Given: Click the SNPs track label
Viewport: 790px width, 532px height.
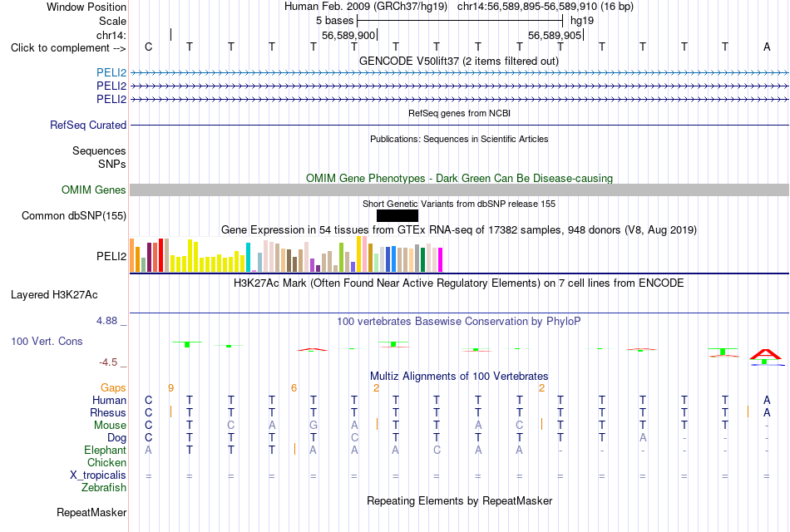Looking at the screenshot, I should (x=112, y=164).
